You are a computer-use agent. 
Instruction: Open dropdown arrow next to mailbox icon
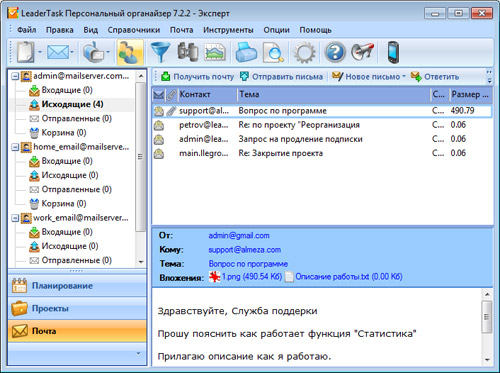pos(108,52)
